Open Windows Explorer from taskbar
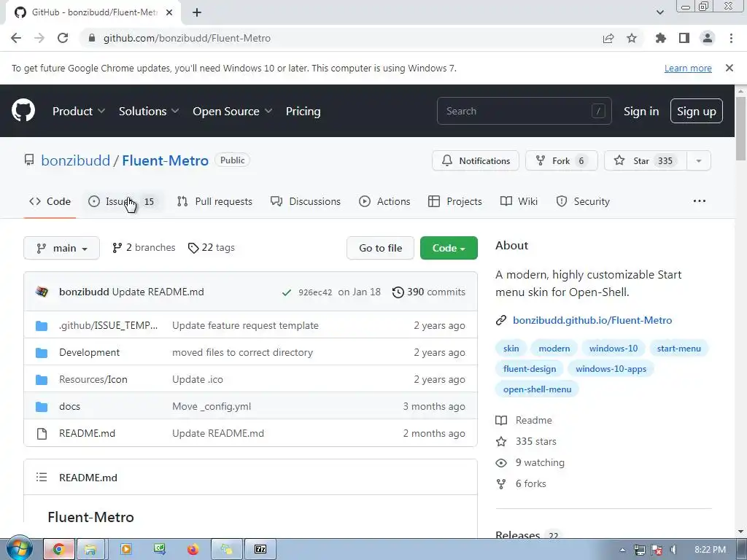The image size is (747, 560). click(90, 550)
